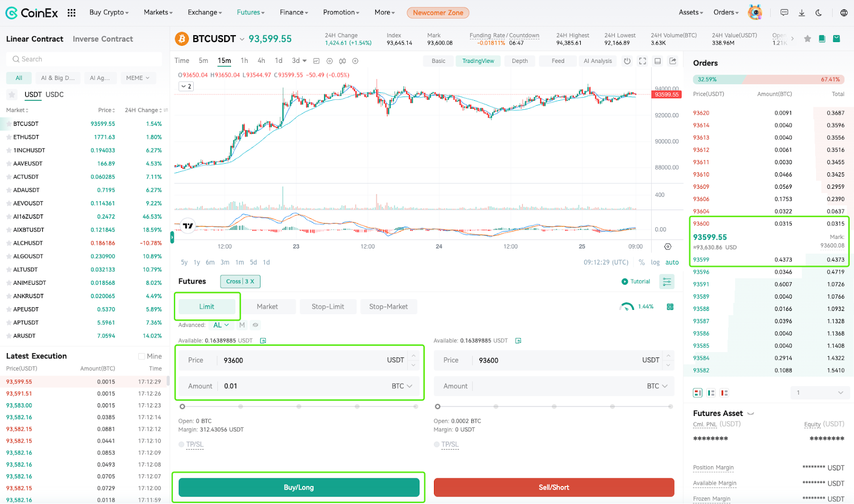Click the transfer icon next to sell-side Available
The height and width of the screenshot is (504, 854).
pos(518,340)
